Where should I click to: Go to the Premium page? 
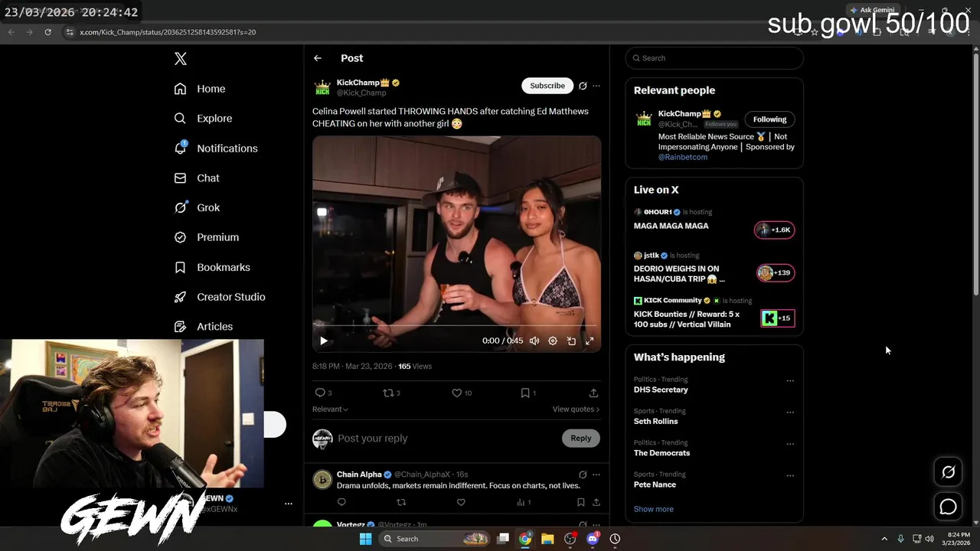pos(207,237)
